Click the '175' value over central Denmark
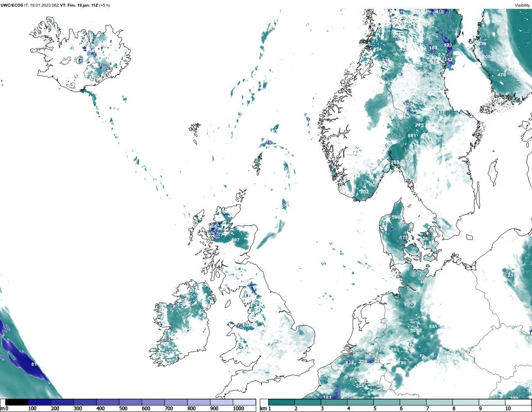This screenshot has height=412, width=532. (x=404, y=237)
